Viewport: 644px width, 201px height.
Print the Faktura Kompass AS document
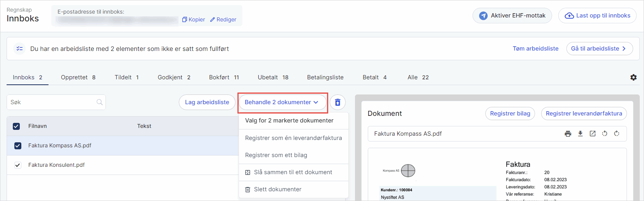(568, 134)
